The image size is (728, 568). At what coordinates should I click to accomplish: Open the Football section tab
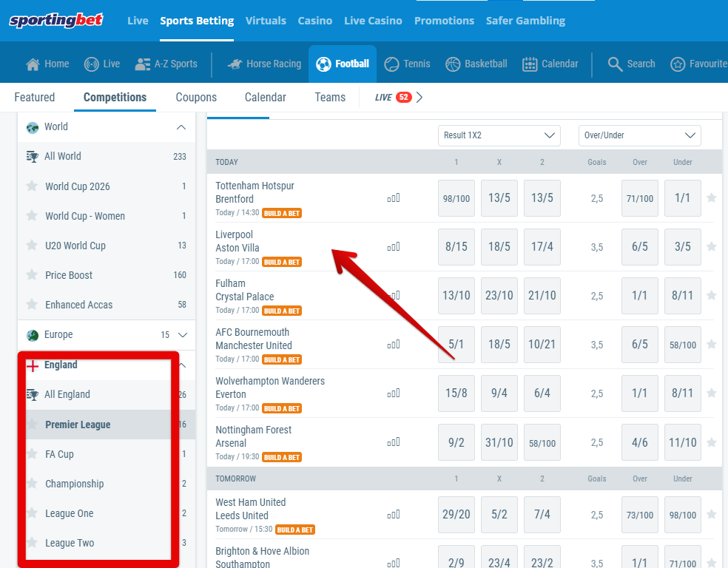click(343, 64)
